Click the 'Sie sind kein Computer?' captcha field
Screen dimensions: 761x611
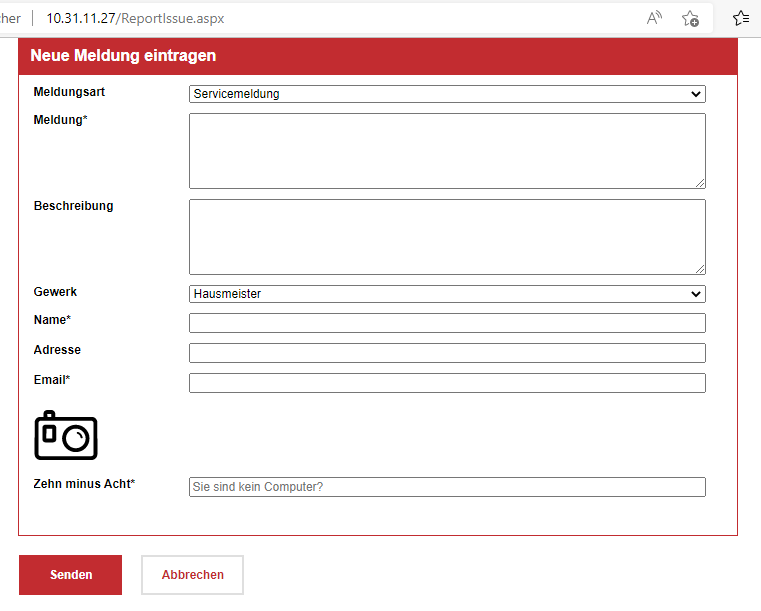pyautogui.click(x=447, y=487)
